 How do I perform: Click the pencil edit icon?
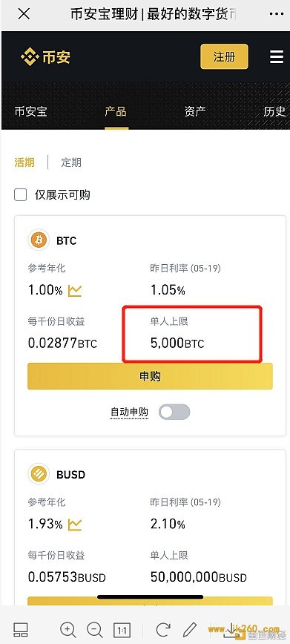pyautogui.click(x=190, y=630)
